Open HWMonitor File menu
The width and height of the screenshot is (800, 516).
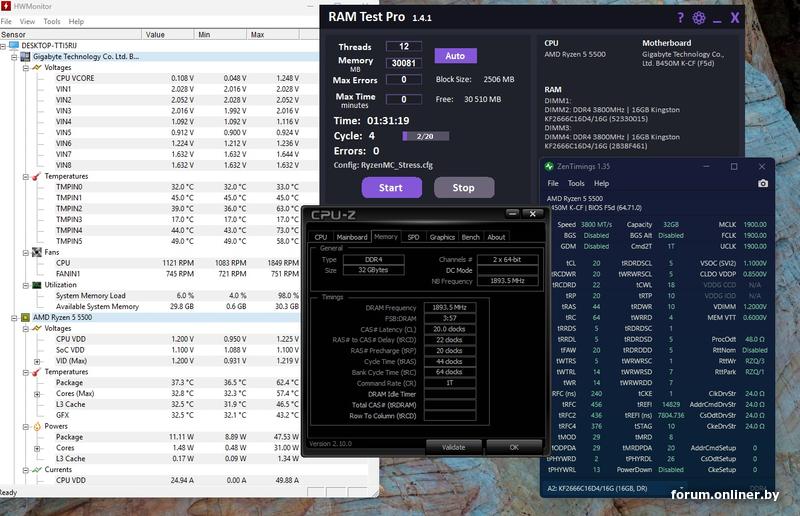click(6, 21)
